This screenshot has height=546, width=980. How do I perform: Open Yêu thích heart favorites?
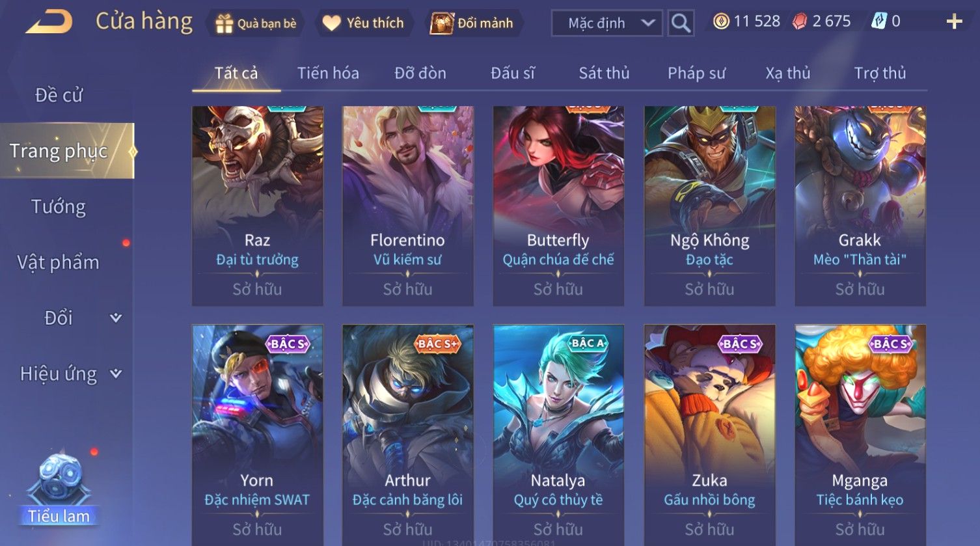[331, 23]
